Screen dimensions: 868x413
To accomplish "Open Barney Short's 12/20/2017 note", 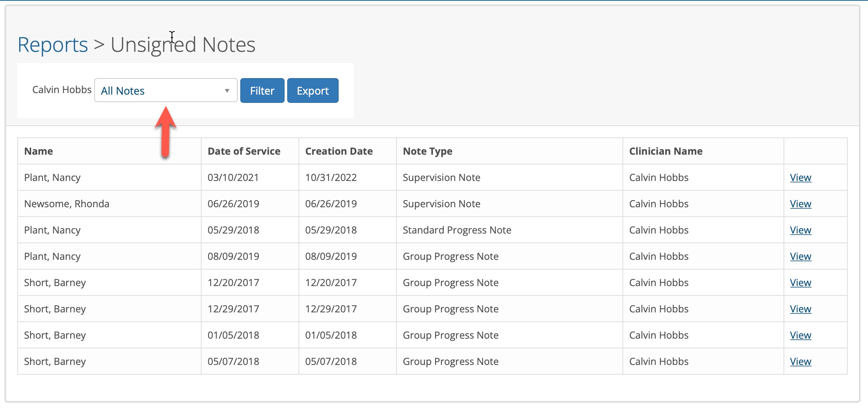I will coord(800,282).
